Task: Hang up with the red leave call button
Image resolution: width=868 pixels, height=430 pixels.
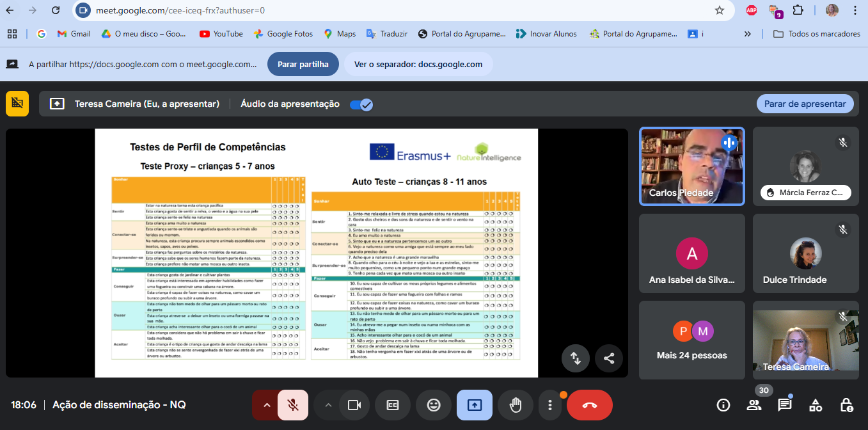Action: pyautogui.click(x=589, y=405)
